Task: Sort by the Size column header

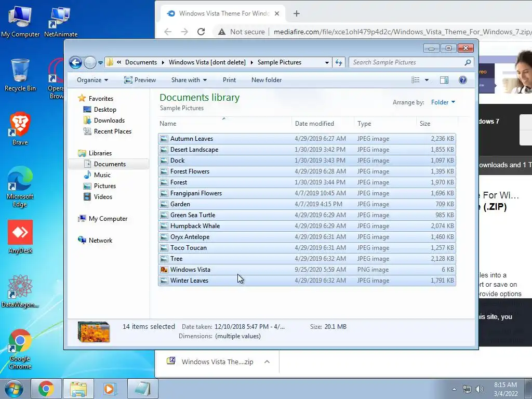Action: [x=437, y=124]
